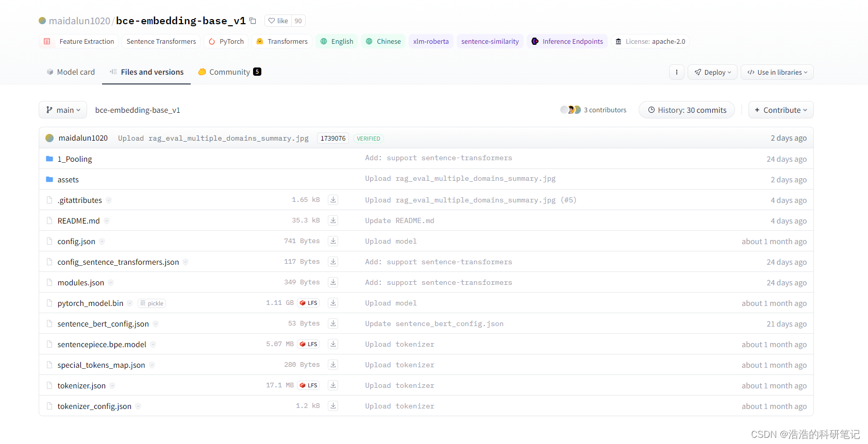The width and height of the screenshot is (868, 444).
Task: Download sentence_bert_config.json file
Action: click(x=333, y=323)
